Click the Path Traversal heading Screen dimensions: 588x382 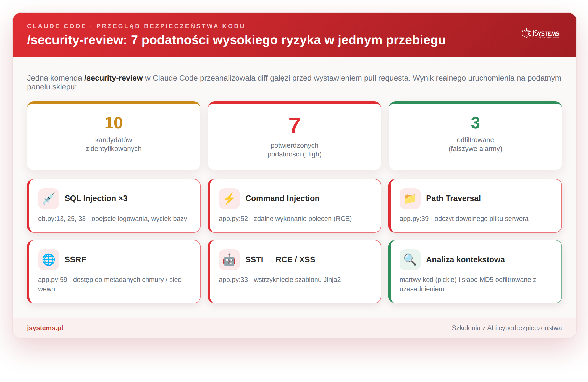[x=453, y=198]
